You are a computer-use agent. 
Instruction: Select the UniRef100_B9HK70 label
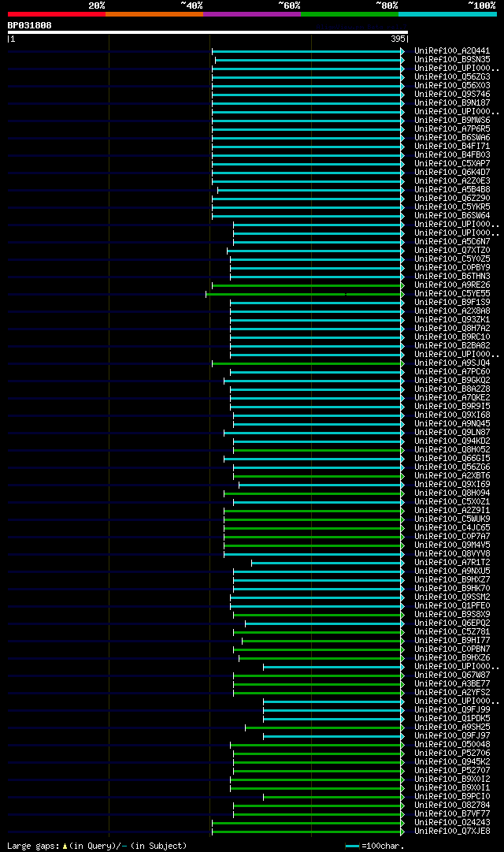(452, 589)
